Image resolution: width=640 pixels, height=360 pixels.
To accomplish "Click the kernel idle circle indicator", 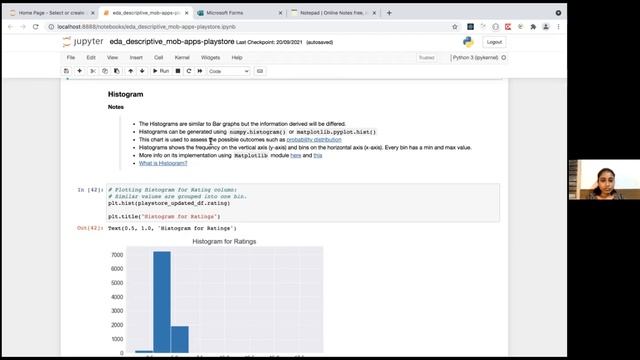I will [504, 58].
